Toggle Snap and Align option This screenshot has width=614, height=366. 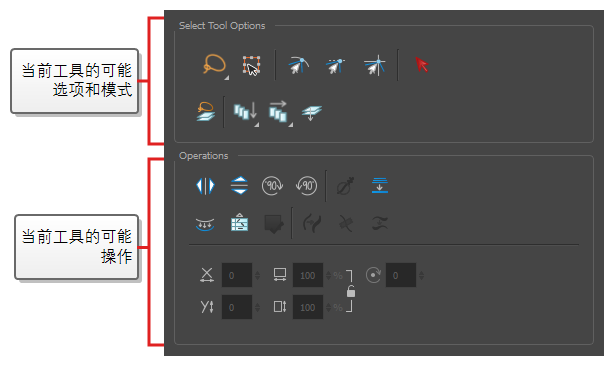(335, 66)
